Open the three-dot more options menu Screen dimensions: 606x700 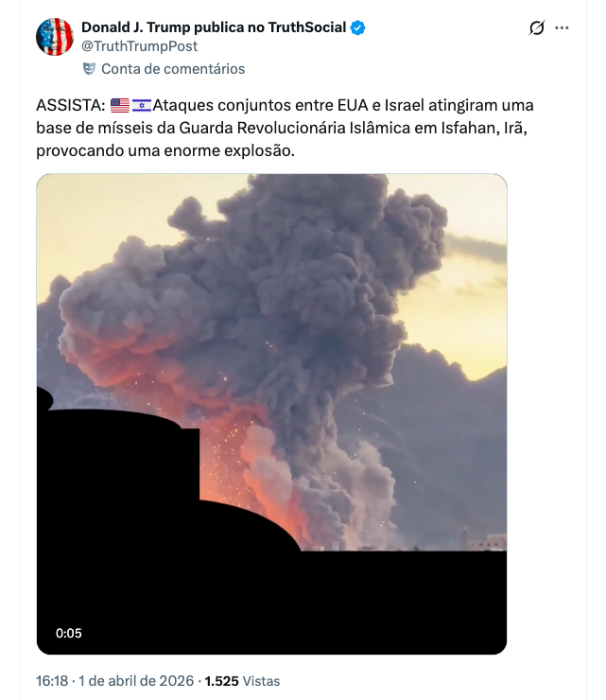click(x=562, y=27)
